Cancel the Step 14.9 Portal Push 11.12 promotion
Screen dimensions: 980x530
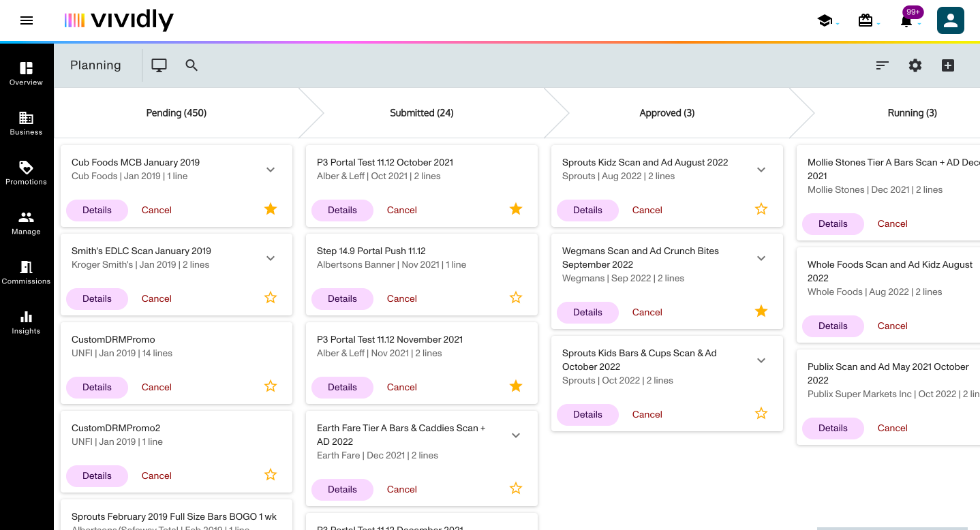(401, 298)
